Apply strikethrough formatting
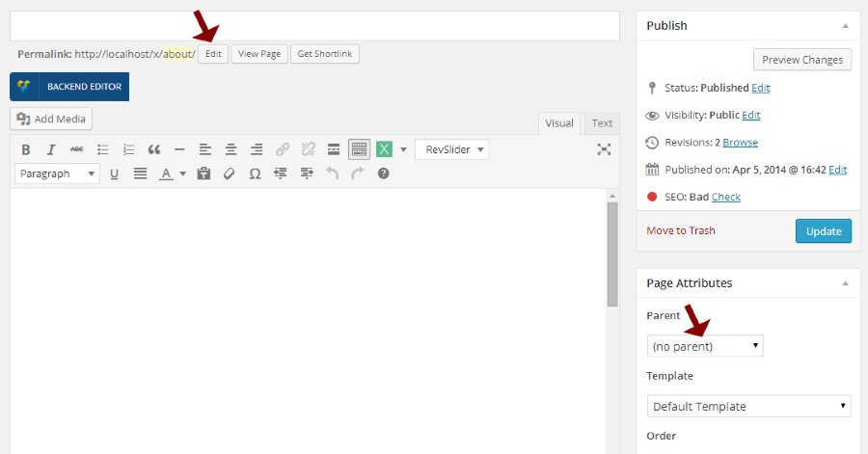 [76, 149]
